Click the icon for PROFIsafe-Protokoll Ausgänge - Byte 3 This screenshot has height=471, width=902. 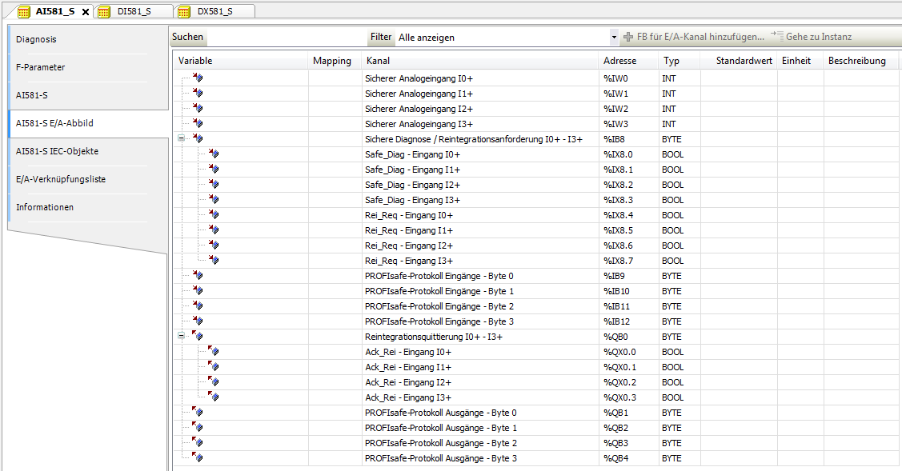[x=197, y=458]
